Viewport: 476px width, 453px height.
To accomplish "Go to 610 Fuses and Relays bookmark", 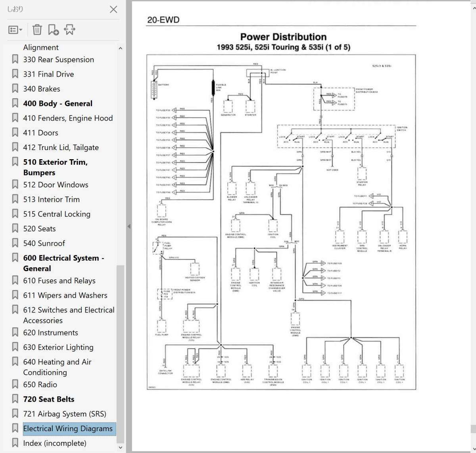I will 59,281.
